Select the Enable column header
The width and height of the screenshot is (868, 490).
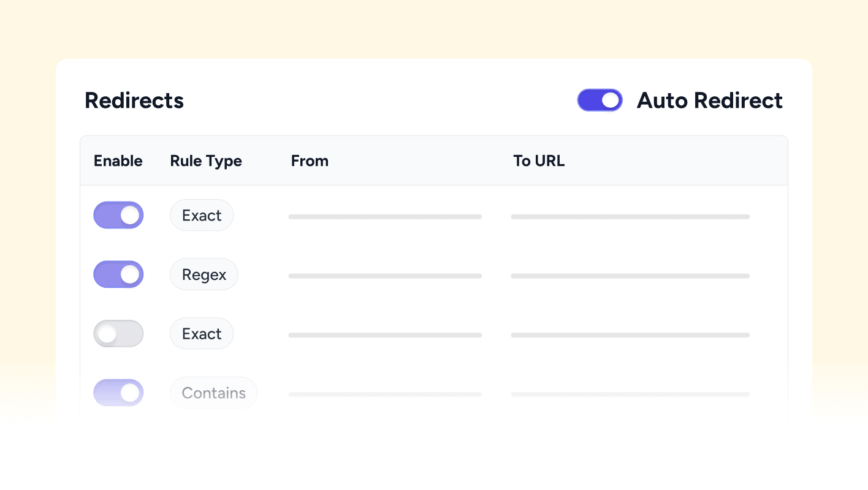[x=118, y=160]
